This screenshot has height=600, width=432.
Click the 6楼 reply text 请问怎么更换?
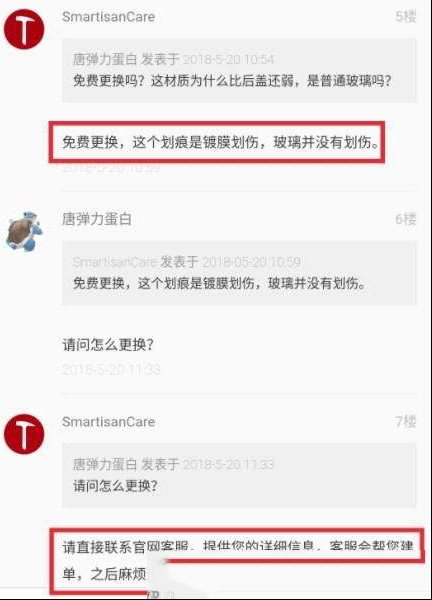point(108,345)
